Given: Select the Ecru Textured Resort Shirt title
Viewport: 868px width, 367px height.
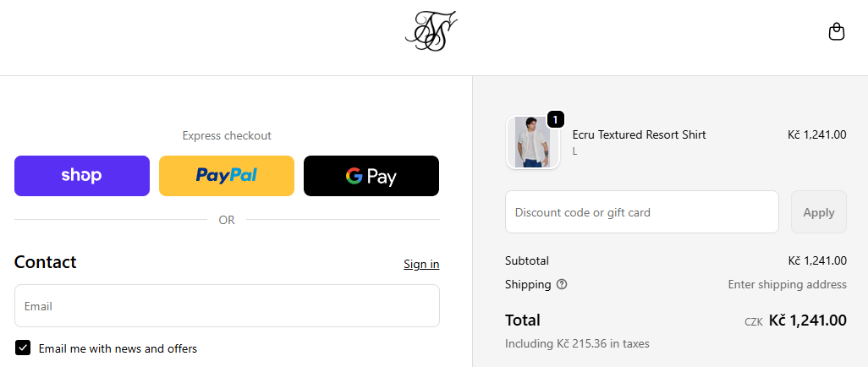Looking at the screenshot, I should tap(639, 134).
